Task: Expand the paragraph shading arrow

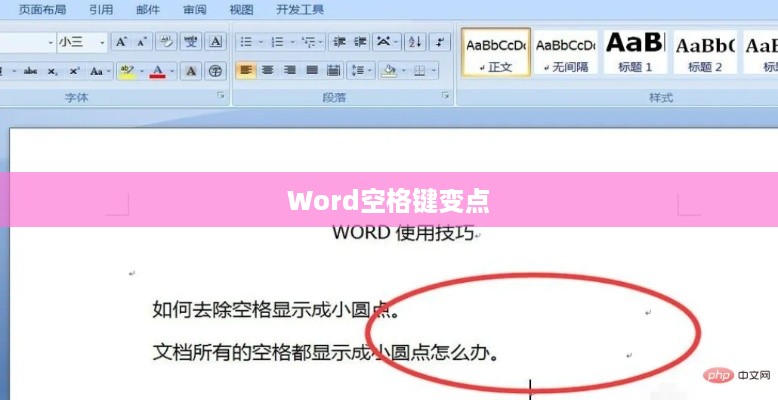Action: (403, 71)
